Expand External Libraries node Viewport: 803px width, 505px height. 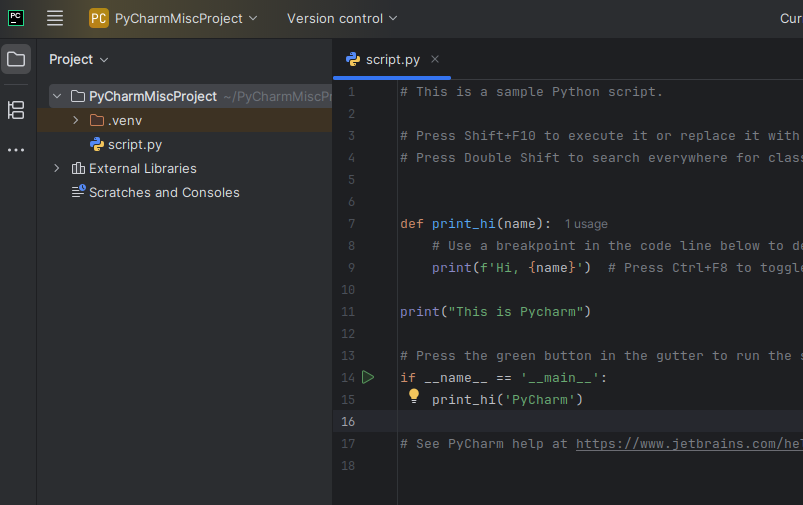[x=57, y=168]
